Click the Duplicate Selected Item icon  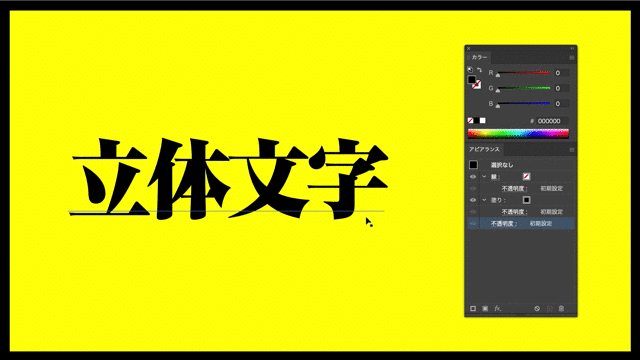click(550, 309)
